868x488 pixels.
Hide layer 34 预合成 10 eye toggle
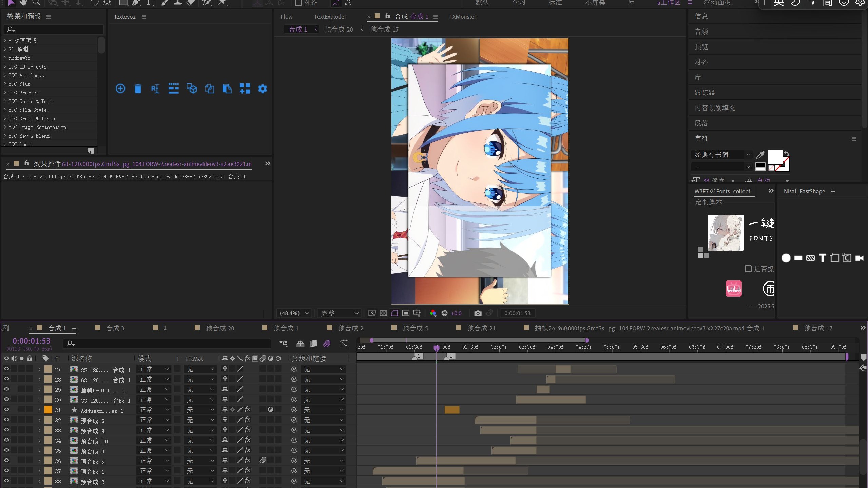point(6,440)
